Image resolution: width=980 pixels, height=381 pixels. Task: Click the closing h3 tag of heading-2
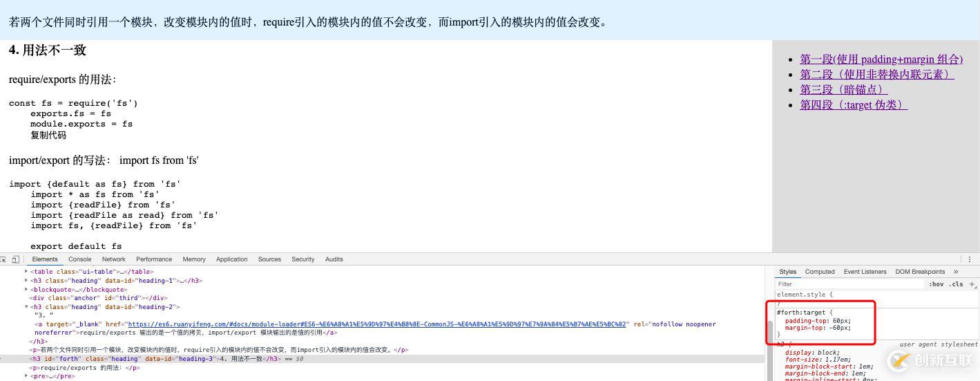click(x=38, y=342)
